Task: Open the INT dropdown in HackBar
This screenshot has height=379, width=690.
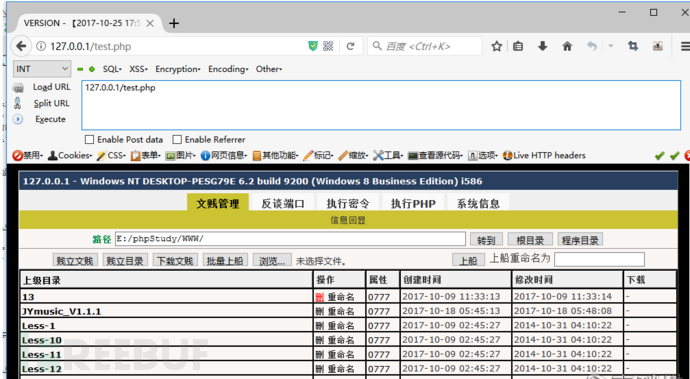Action: (42, 69)
